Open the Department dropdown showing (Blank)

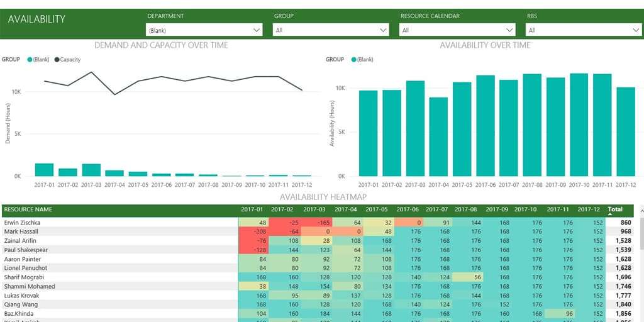point(204,30)
